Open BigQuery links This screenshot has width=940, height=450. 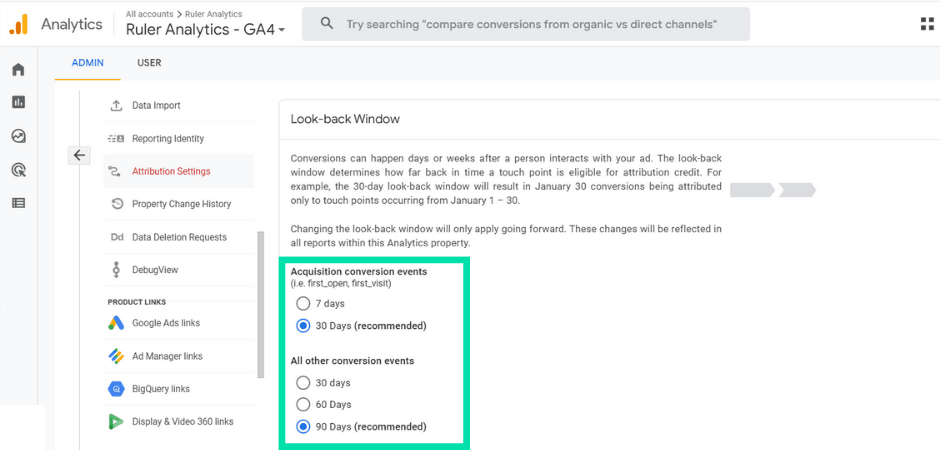pos(160,389)
